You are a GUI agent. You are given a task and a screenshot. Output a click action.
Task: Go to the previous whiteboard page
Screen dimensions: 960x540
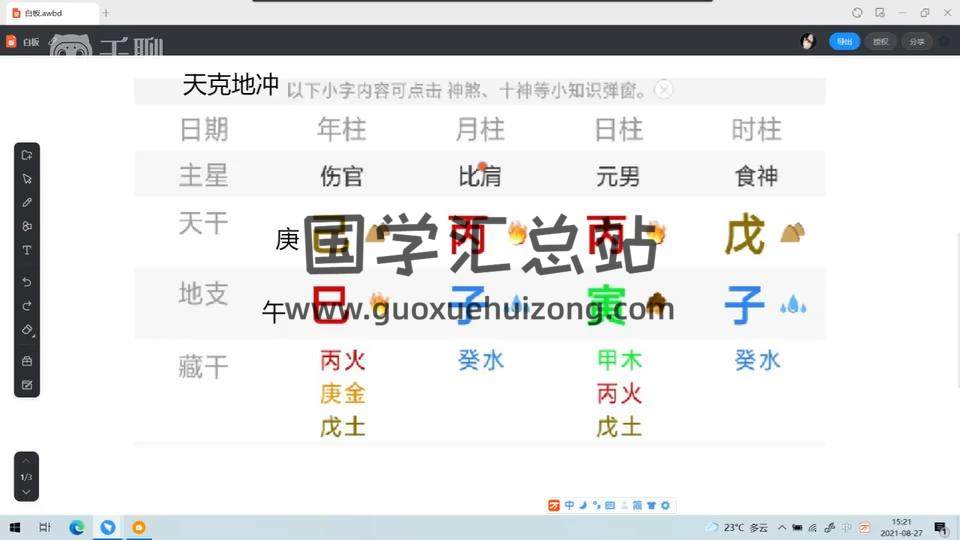[27, 463]
